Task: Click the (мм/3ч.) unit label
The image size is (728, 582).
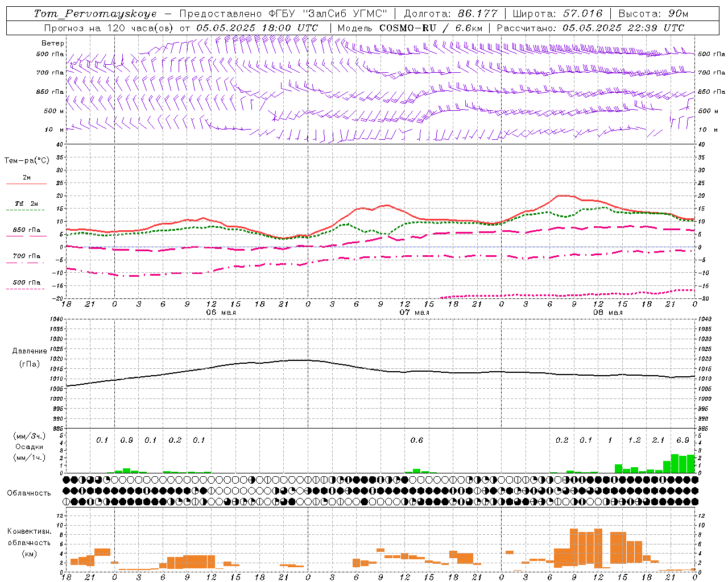Action: (29, 436)
